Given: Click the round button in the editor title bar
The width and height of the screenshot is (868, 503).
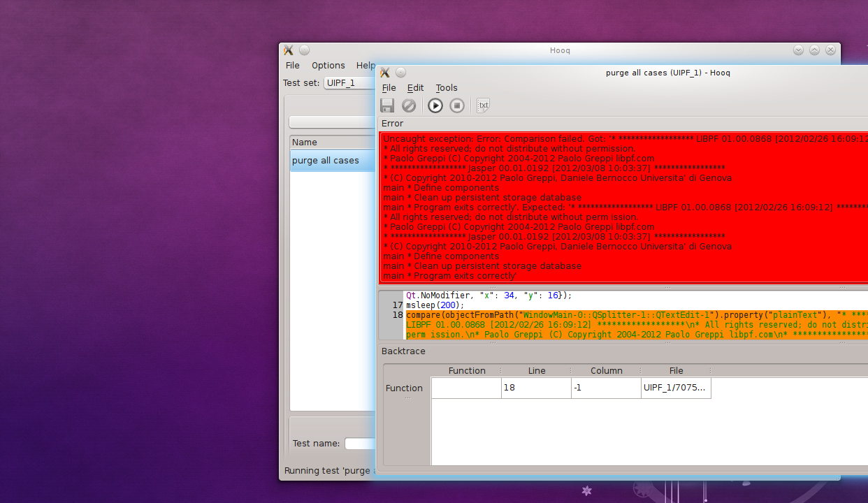Looking at the screenshot, I should point(400,73).
